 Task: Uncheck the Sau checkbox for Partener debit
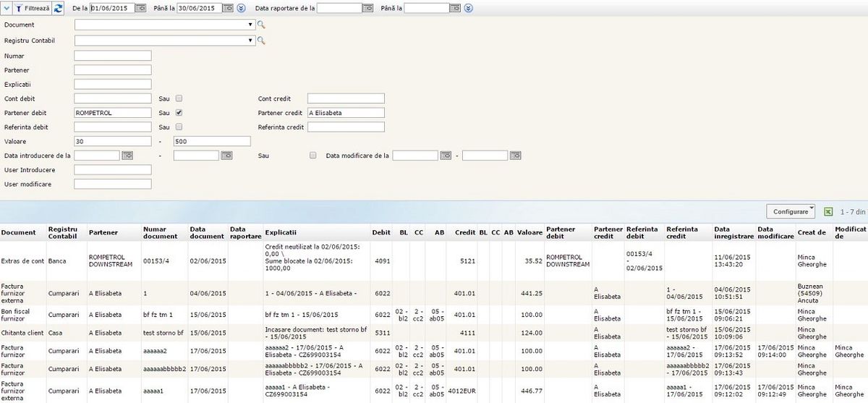click(179, 113)
